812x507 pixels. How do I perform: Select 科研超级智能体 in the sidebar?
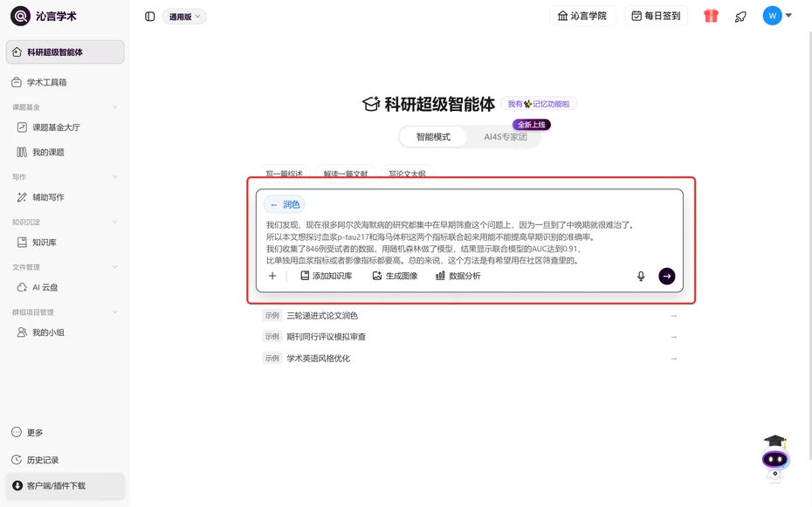tap(65, 51)
